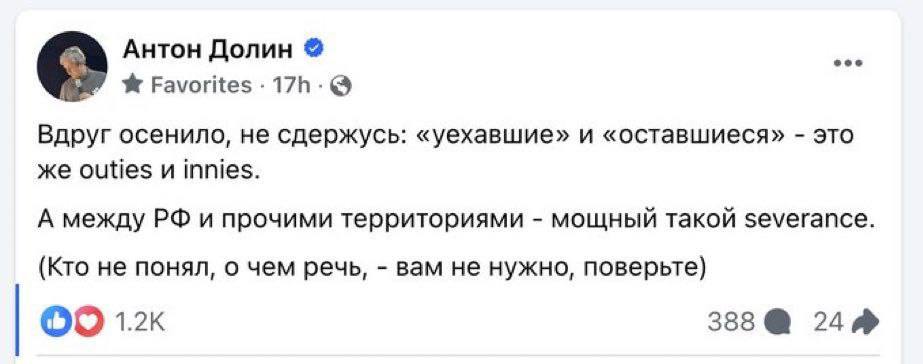
Task: View the 24 shares count
Action: tap(828, 322)
